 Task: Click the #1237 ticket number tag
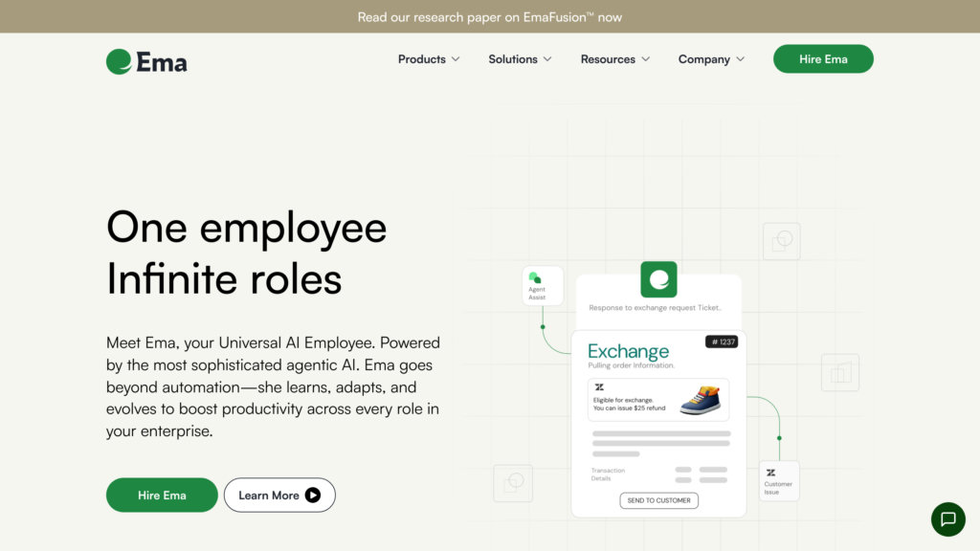[x=722, y=342]
